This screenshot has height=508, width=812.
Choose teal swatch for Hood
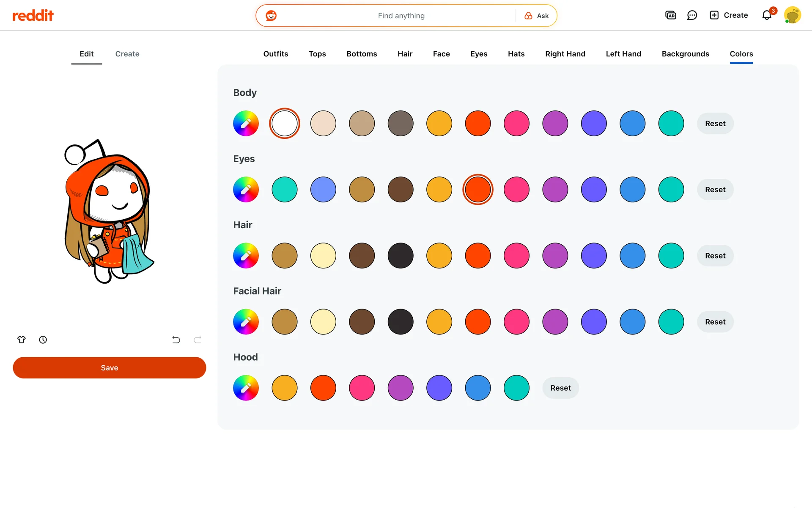click(x=516, y=388)
